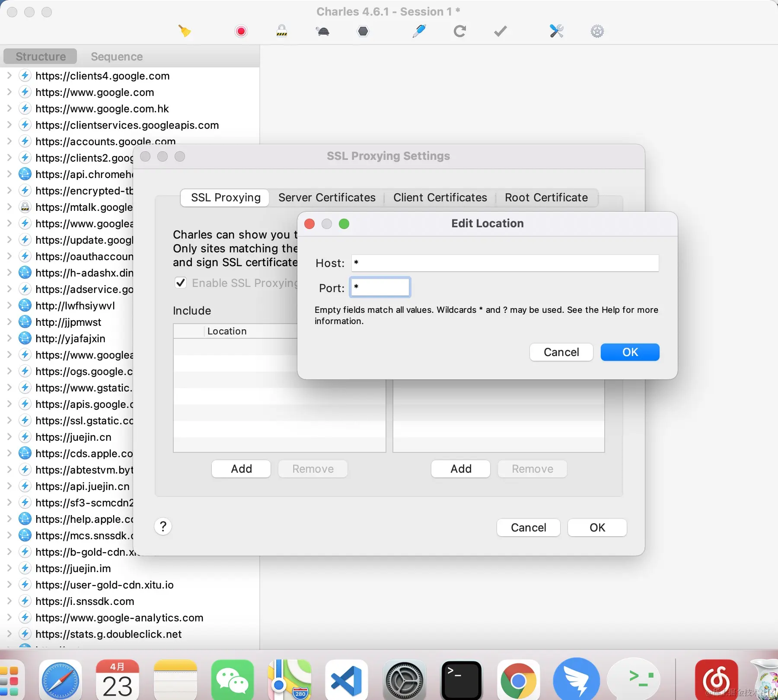Click Add under the right-hand exclude list
778x700 pixels.
(461, 469)
